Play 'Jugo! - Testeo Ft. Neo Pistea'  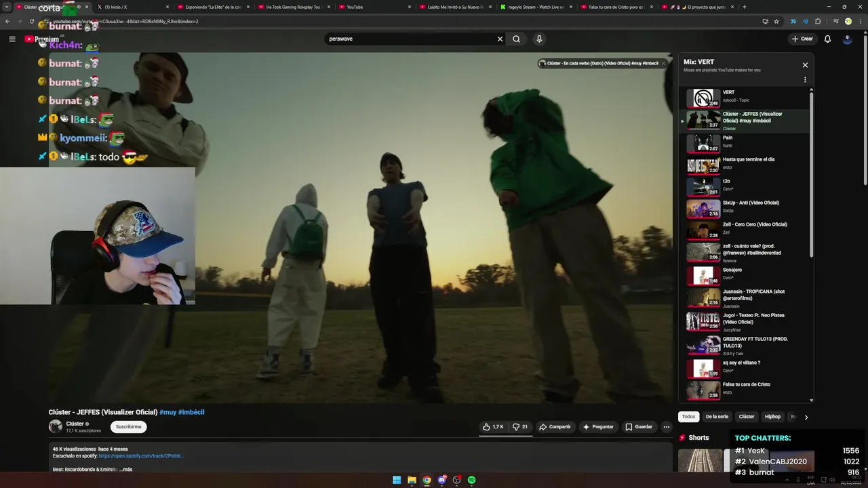pos(744,321)
